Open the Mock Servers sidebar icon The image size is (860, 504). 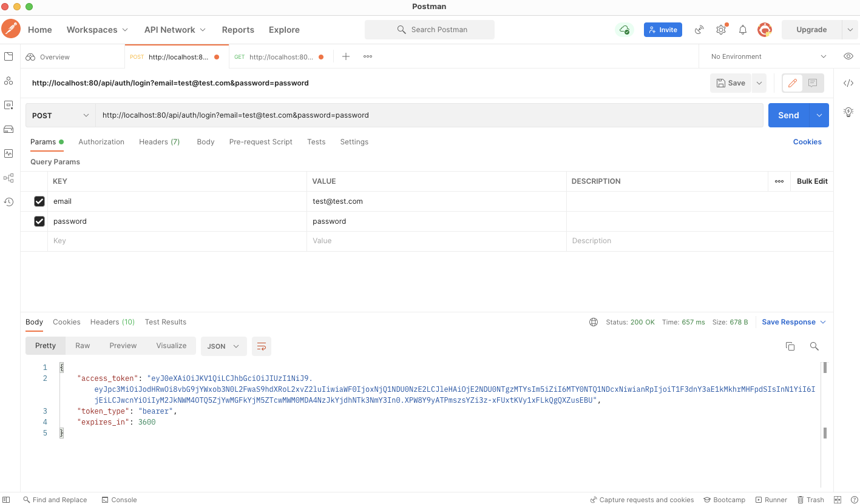[x=8, y=129]
